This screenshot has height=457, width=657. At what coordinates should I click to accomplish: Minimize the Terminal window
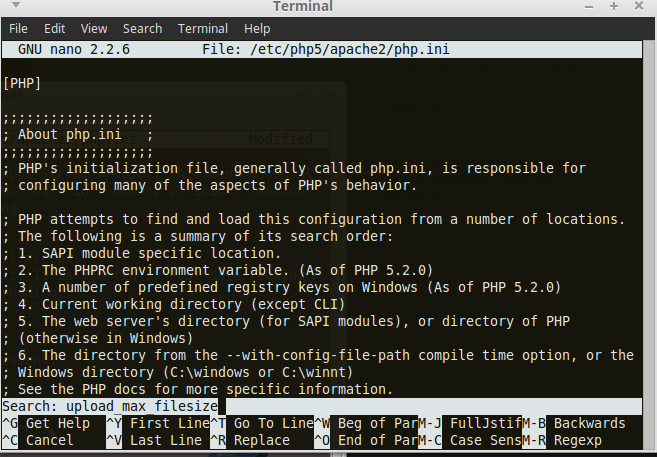(x=589, y=6)
